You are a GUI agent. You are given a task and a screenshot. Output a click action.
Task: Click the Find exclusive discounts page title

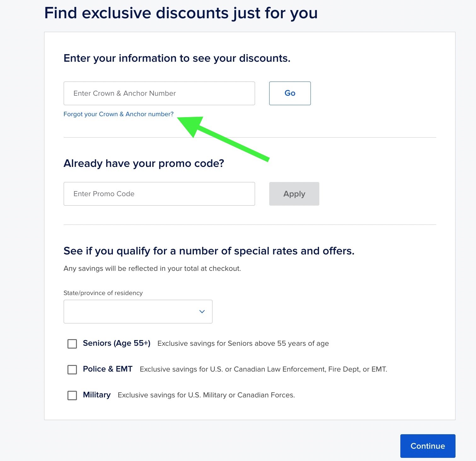[x=181, y=13]
